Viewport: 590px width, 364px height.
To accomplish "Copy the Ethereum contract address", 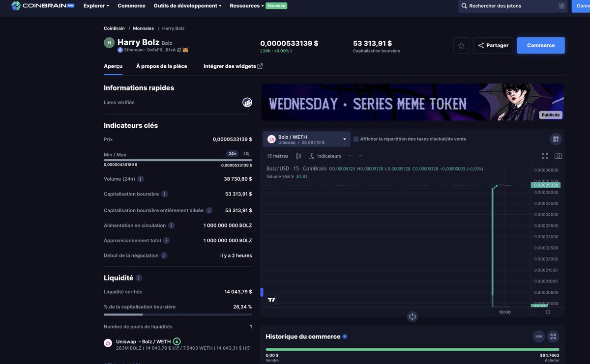I will point(179,50).
